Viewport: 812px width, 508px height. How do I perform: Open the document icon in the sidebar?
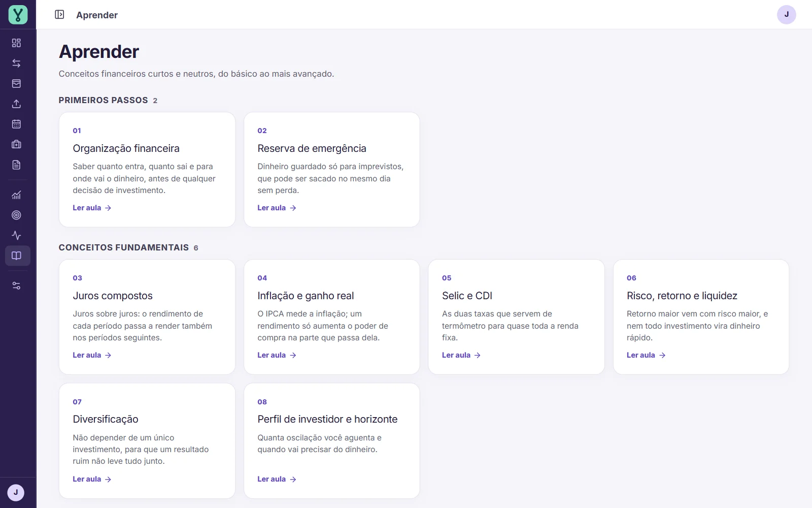tap(16, 165)
